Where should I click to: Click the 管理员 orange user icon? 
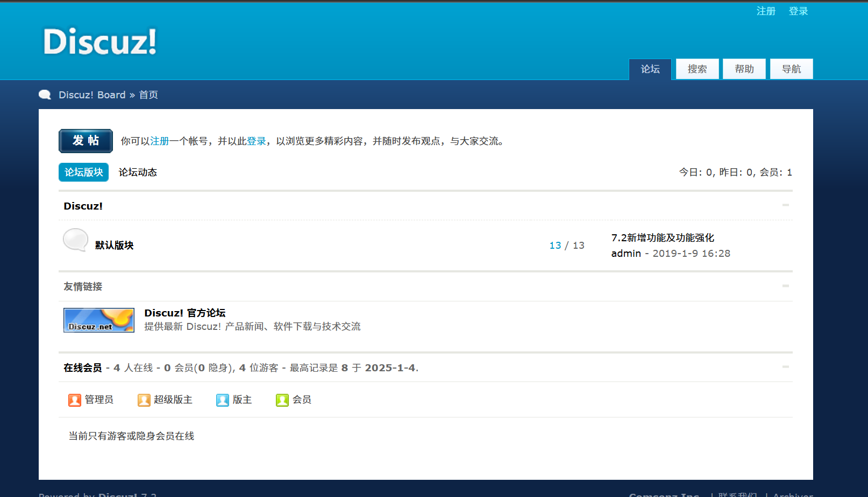pos(75,400)
